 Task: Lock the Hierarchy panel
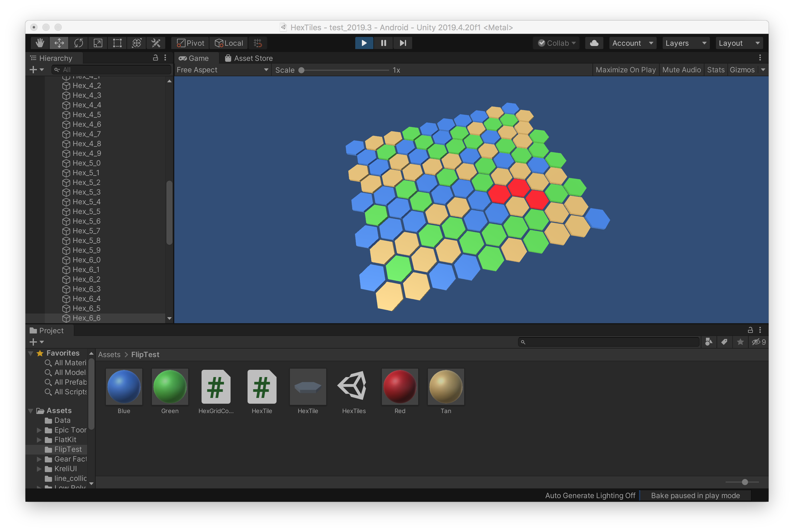click(155, 58)
